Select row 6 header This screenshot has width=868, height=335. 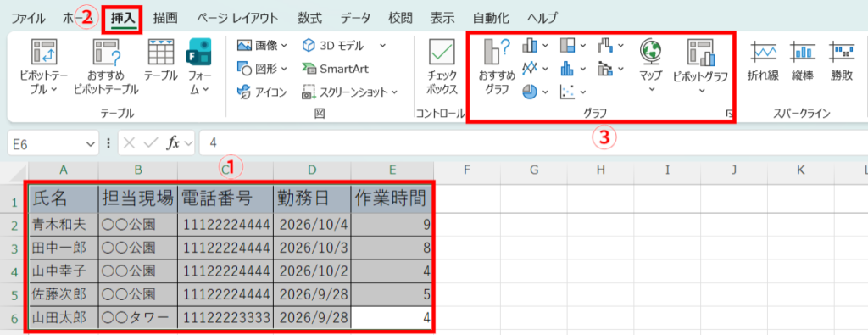coord(15,318)
